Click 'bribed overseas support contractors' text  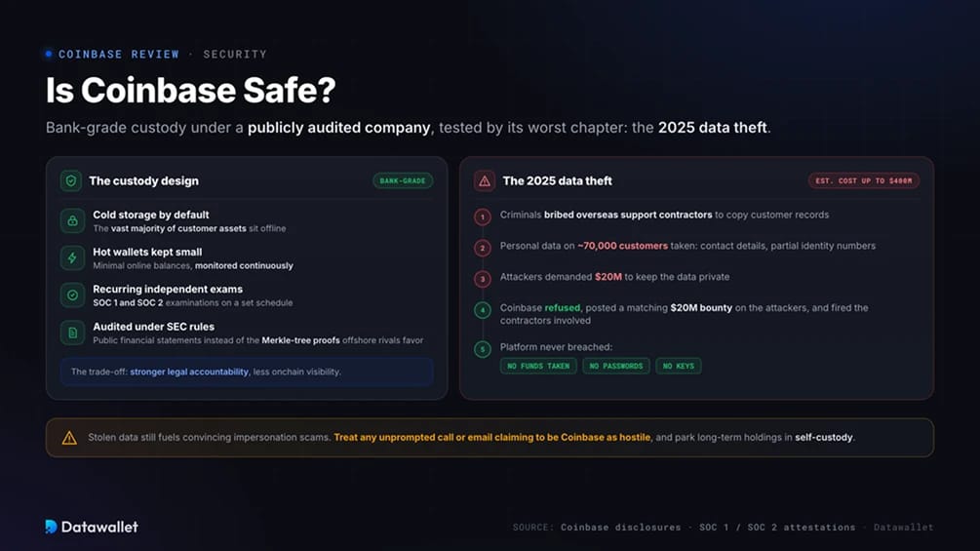628,215
